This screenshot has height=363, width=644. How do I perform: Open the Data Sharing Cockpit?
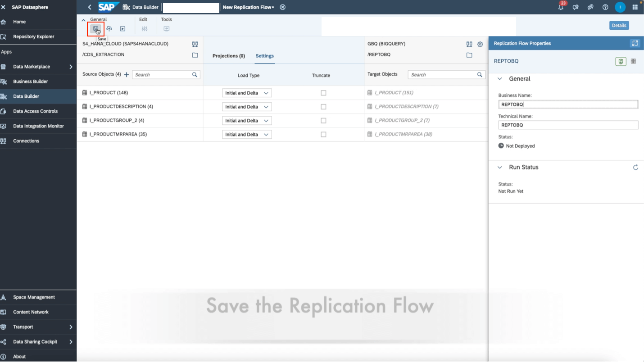pyautogui.click(x=35, y=341)
